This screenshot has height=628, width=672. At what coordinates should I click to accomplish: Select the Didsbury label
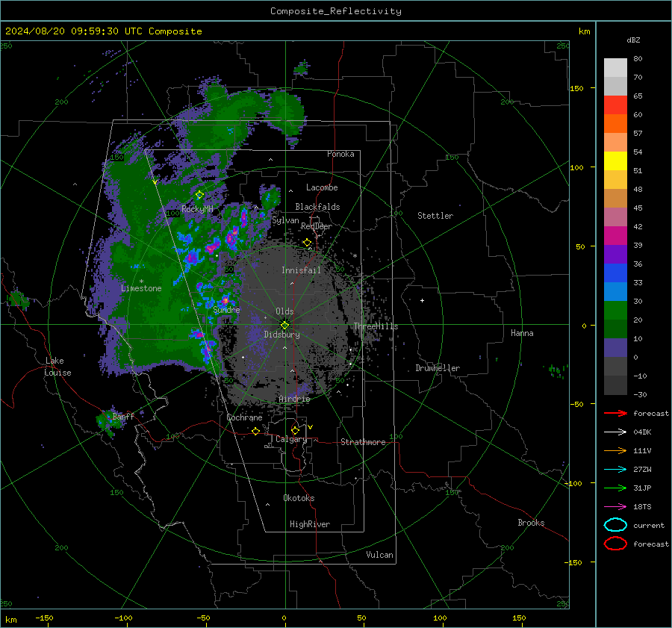tap(281, 335)
